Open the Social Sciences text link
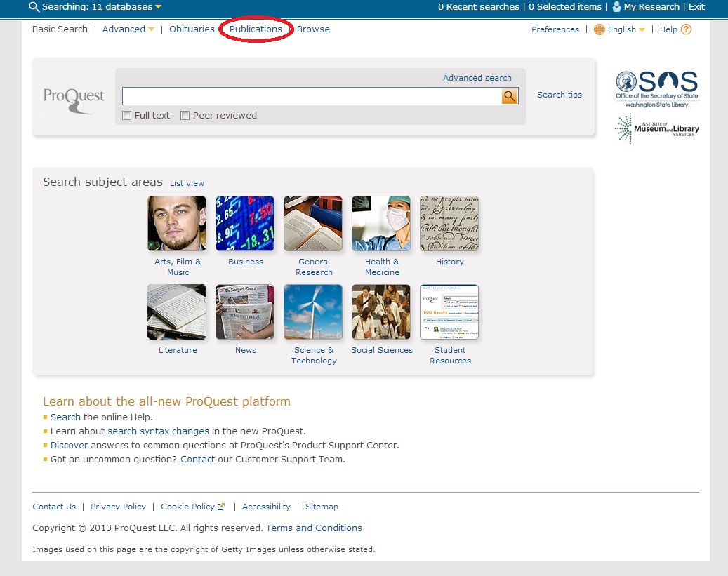 382,350
